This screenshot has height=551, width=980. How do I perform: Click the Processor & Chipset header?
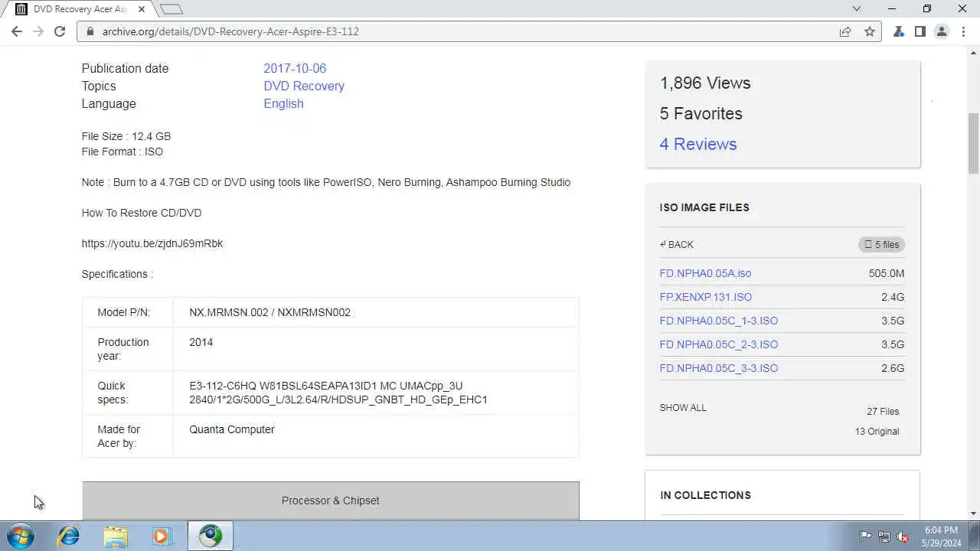pos(331,500)
